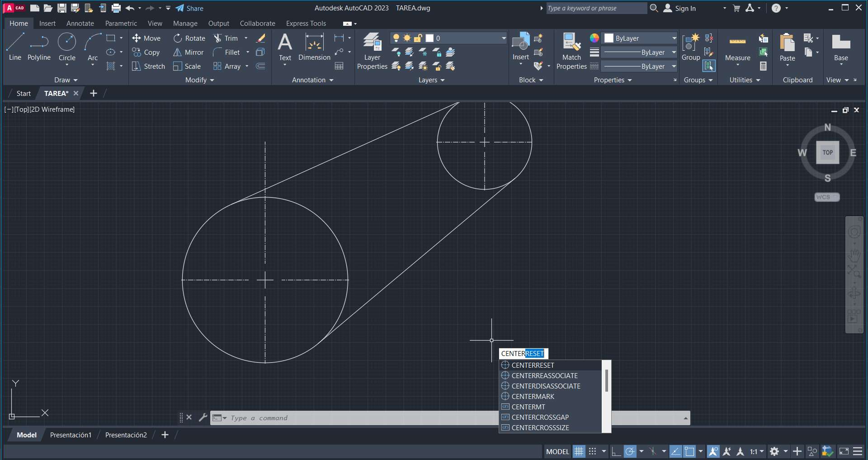Image resolution: width=868 pixels, height=460 pixels.
Task: Toggle object snap tracking in status bar
Action: point(675,451)
